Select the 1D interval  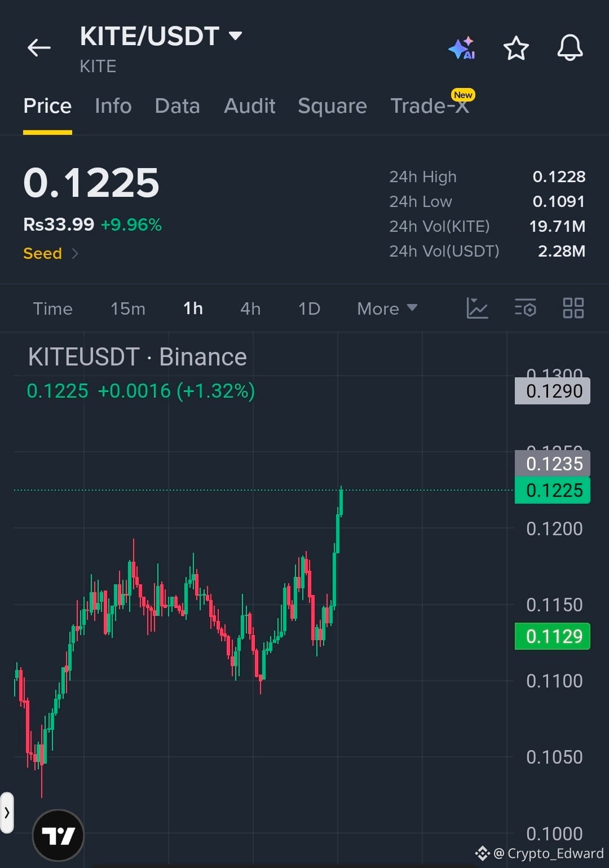pyautogui.click(x=309, y=309)
